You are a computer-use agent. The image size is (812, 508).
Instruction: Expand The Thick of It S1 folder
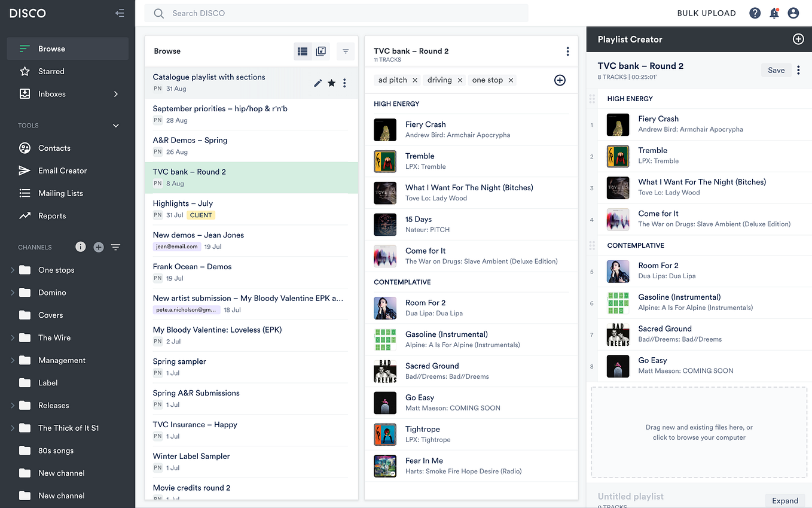[13, 428]
